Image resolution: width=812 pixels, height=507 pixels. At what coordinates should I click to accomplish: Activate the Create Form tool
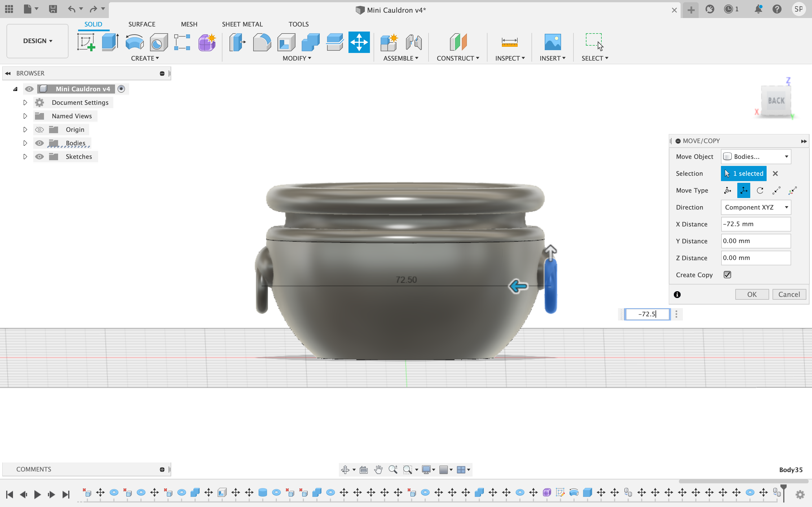pyautogui.click(x=207, y=42)
